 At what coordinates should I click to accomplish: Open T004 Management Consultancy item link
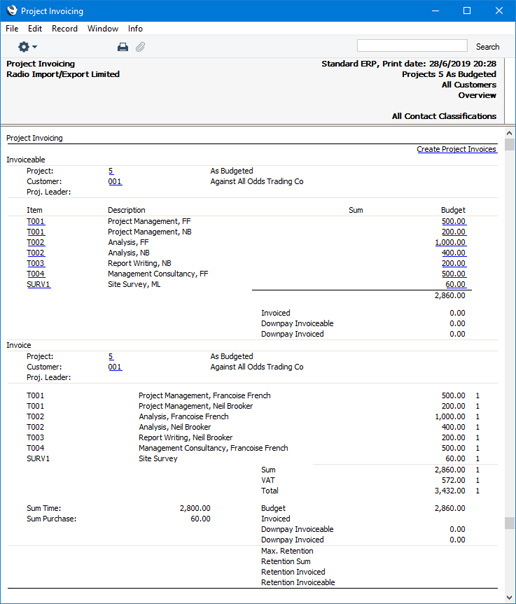[x=35, y=273]
